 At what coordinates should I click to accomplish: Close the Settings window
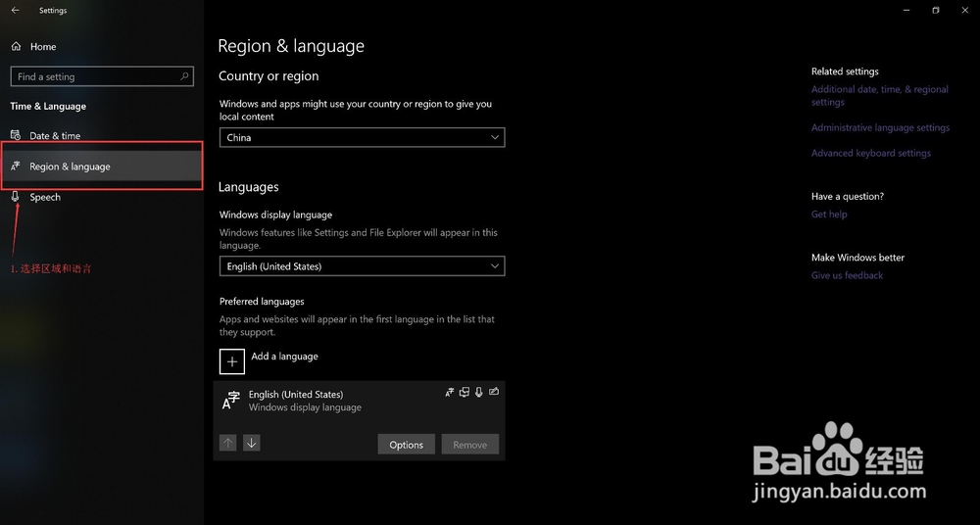click(965, 10)
